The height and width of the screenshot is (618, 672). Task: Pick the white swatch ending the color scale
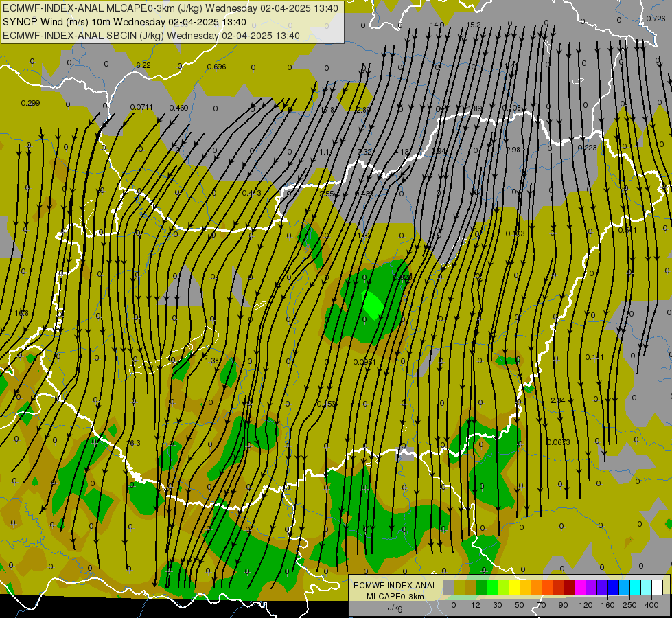point(658,587)
